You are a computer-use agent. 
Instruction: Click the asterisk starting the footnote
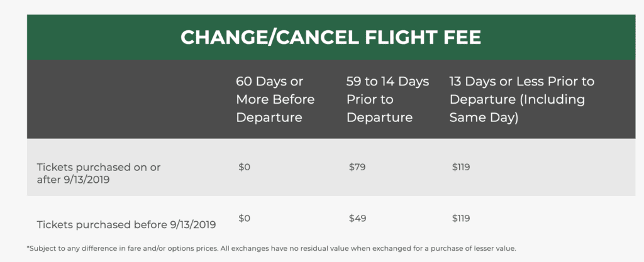28,248
